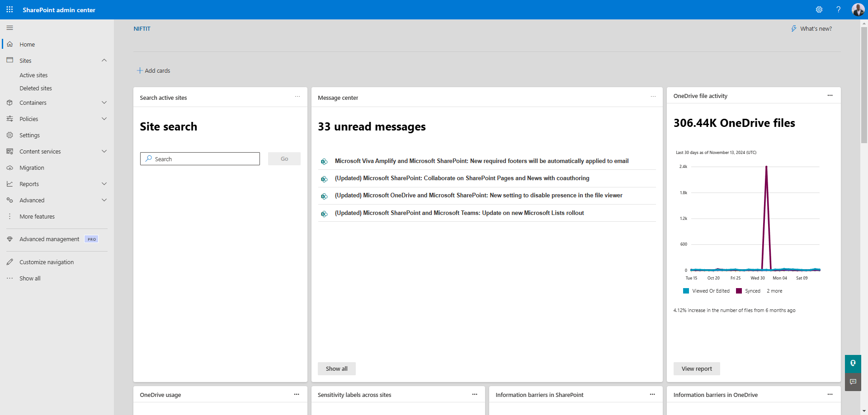
Task: Open Deleted sites in navigation
Action: [36, 88]
